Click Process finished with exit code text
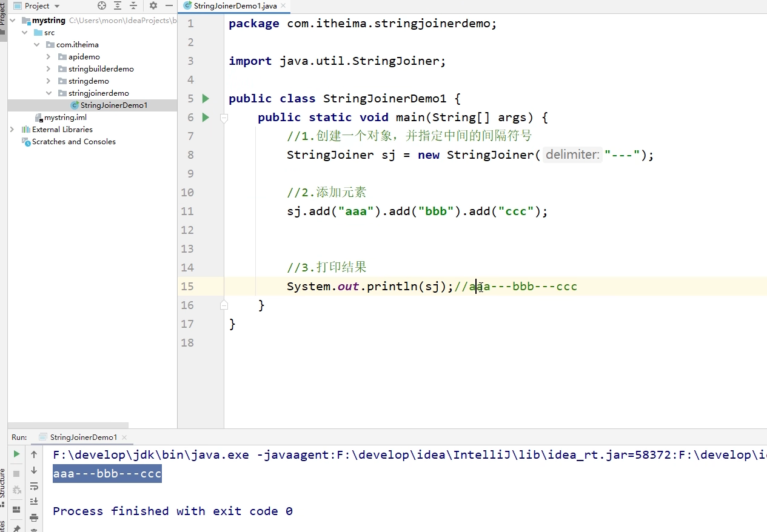 click(x=173, y=511)
